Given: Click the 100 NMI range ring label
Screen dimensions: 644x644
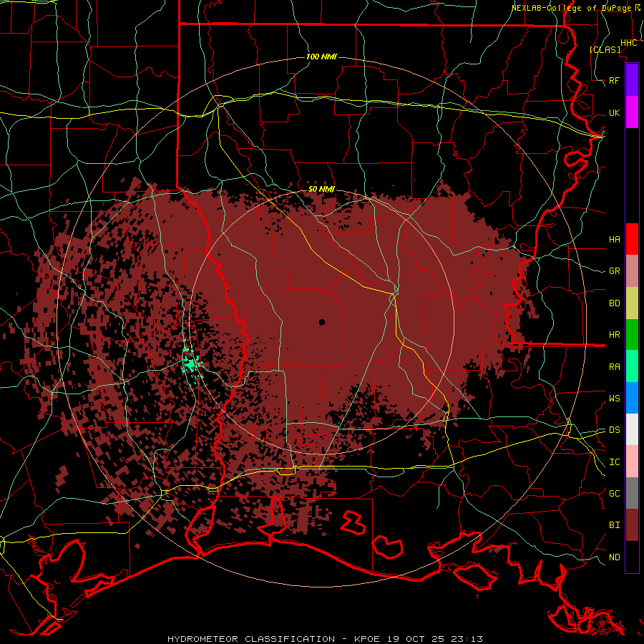Looking at the screenshot, I should (321, 57).
